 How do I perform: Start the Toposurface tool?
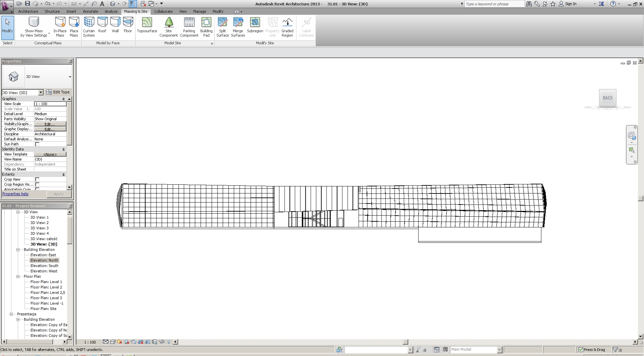[x=147, y=25]
